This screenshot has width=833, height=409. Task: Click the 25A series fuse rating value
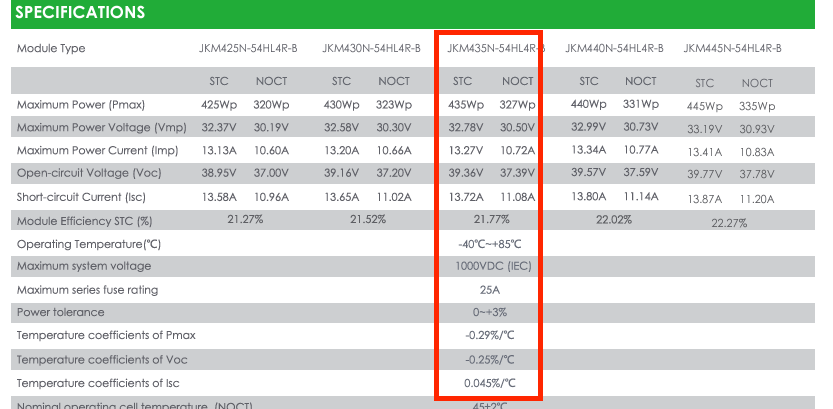point(489,290)
